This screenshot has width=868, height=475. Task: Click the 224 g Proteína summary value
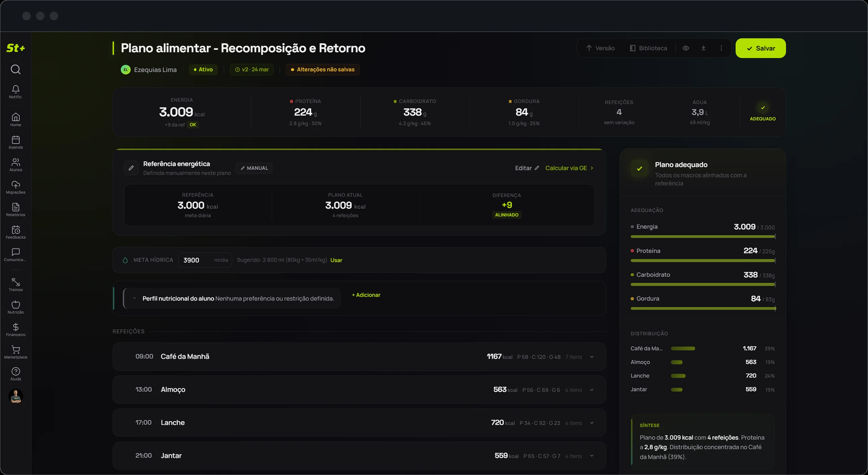pos(305,112)
